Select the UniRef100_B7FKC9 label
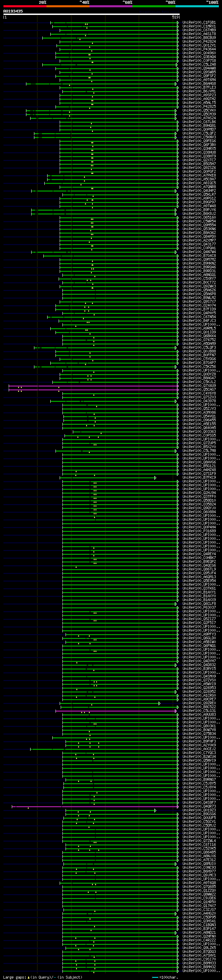The height and width of the screenshot is (980, 222). click(199, 477)
